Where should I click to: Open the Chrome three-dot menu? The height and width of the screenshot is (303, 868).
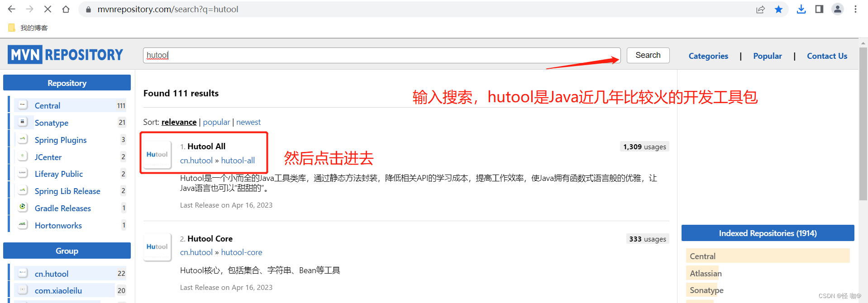855,9
